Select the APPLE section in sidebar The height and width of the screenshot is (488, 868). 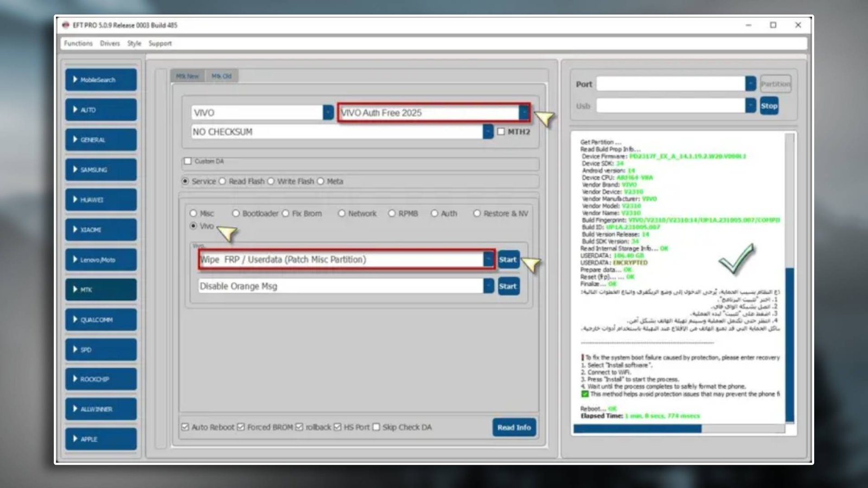pos(100,439)
